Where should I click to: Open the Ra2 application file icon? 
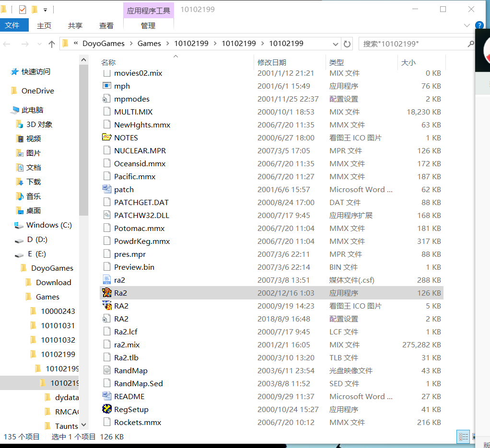click(x=107, y=293)
